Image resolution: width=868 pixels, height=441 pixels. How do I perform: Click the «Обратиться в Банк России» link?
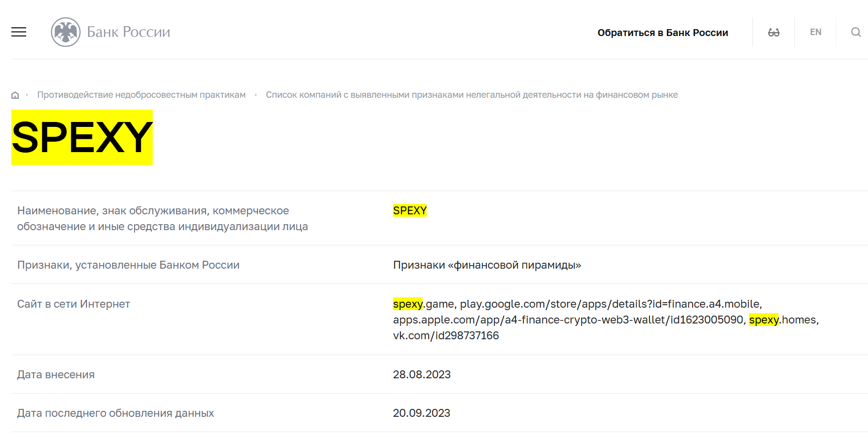tap(662, 33)
